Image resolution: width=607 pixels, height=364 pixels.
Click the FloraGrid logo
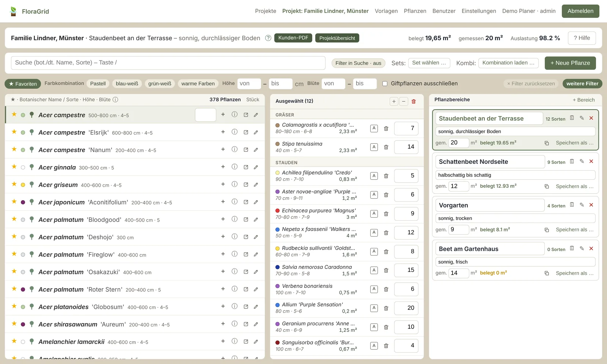click(x=30, y=11)
